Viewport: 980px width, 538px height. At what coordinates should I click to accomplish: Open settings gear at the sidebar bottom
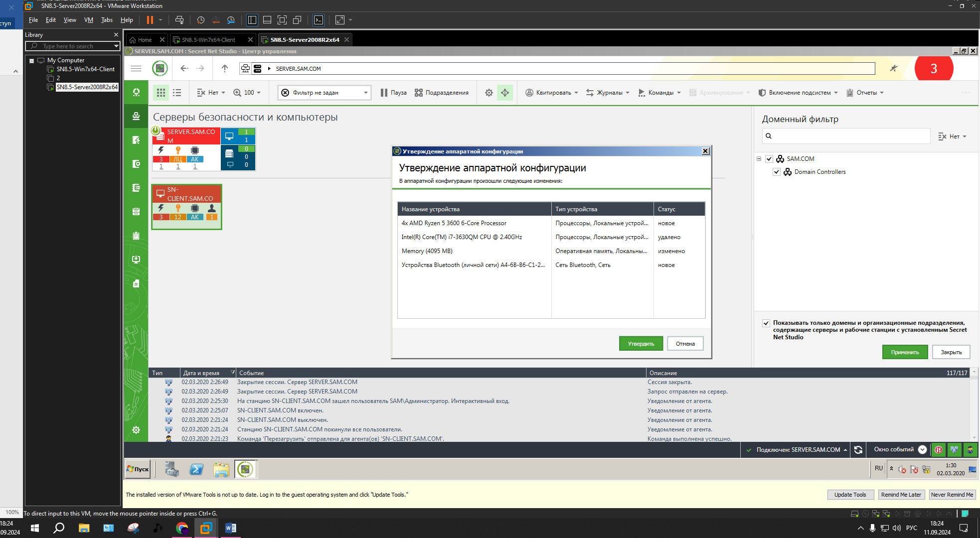136,430
